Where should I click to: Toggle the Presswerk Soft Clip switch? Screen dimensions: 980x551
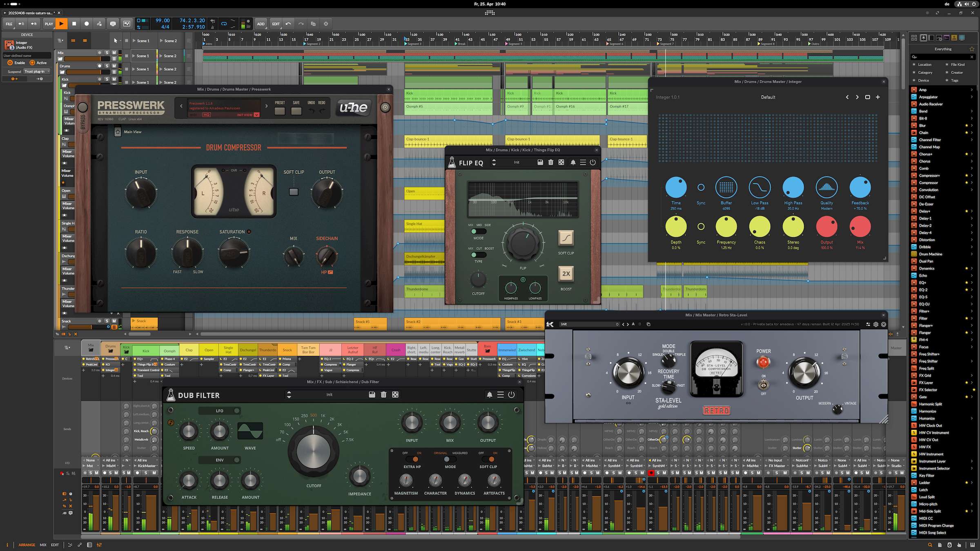point(294,191)
